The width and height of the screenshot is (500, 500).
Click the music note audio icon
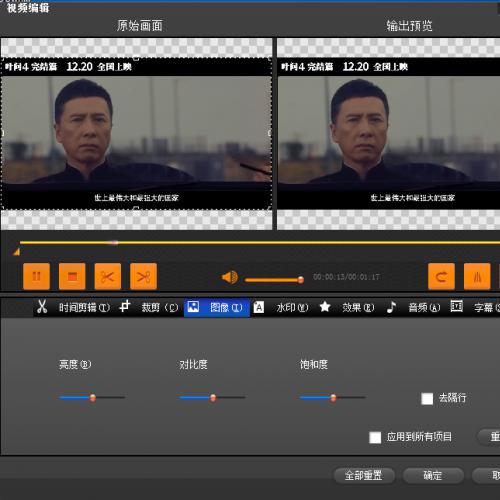point(392,307)
